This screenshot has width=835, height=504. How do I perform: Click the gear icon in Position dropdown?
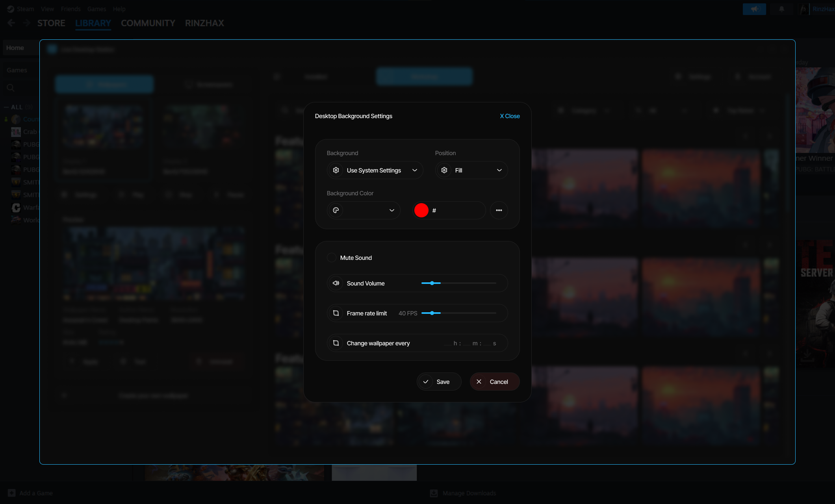(444, 170)
